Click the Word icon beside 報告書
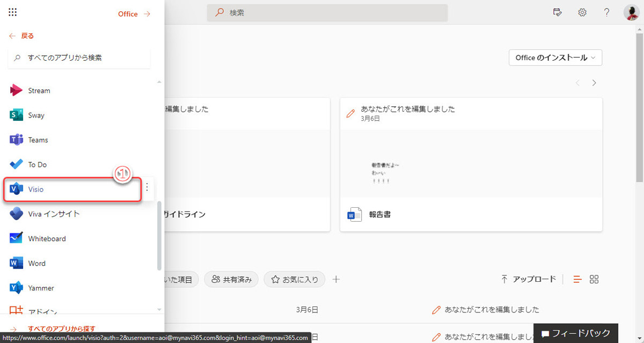Screen dimensions: 644x343 [354, 215]
